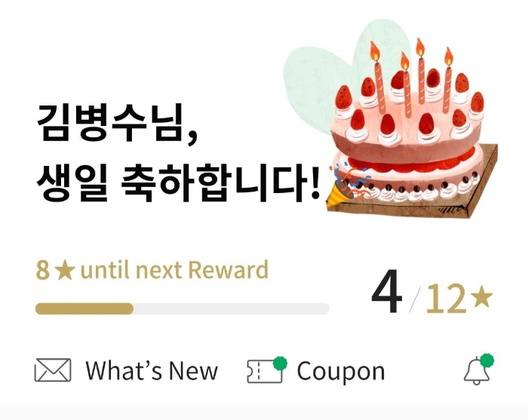Image resolution: width=528 pixels, height=420 pixels.
Task: Tap the gold filled portion of progress bar
Action: pos(84,308)
